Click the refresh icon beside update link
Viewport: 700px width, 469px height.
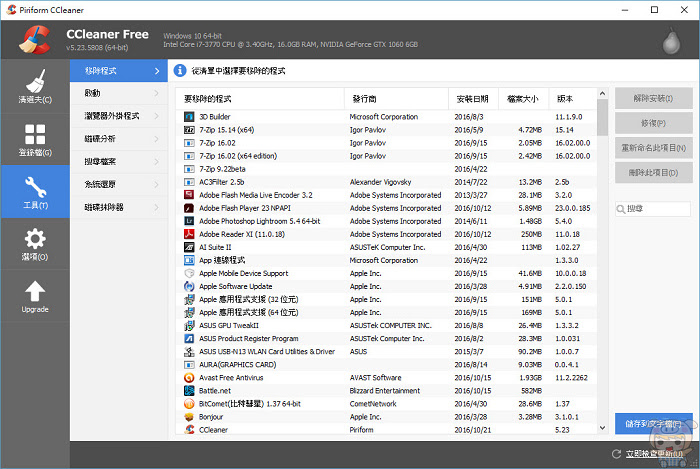(617, 454)
